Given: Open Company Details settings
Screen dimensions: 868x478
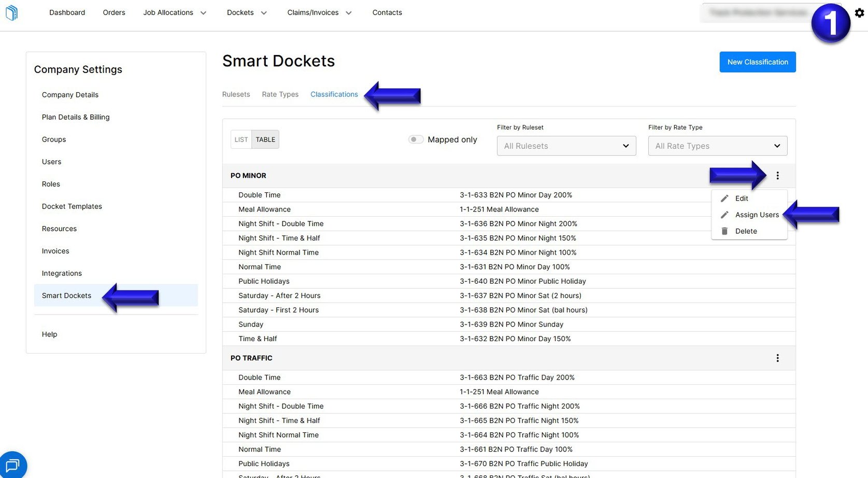Looking at the screenshot, I should point(70,95).
